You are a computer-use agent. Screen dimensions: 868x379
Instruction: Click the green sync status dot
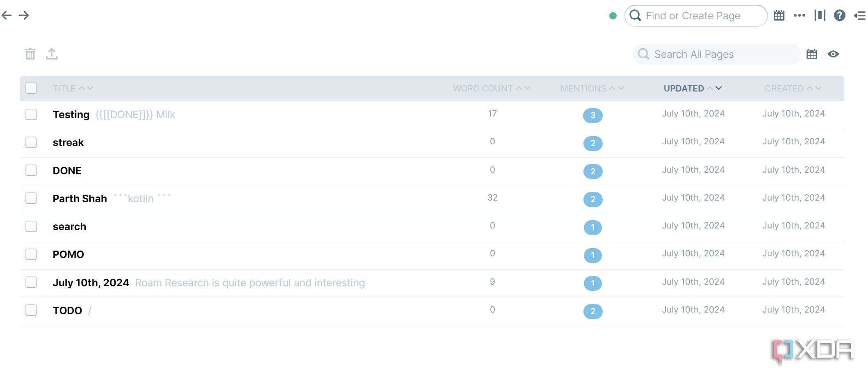[613, 16]
